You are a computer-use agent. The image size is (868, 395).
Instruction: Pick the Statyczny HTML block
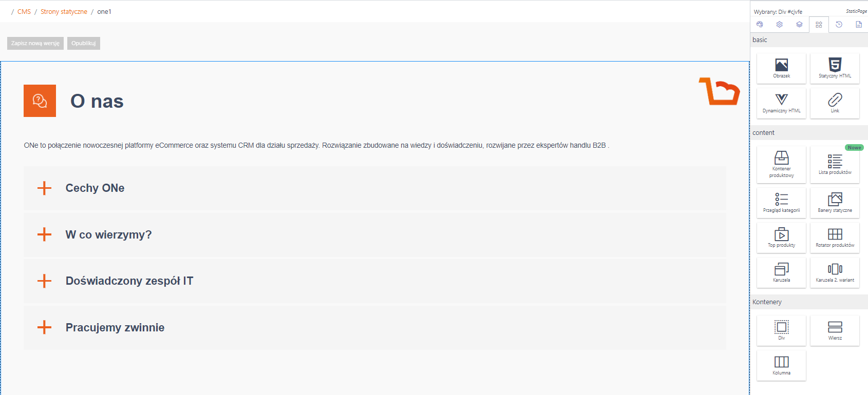point(835,68)
